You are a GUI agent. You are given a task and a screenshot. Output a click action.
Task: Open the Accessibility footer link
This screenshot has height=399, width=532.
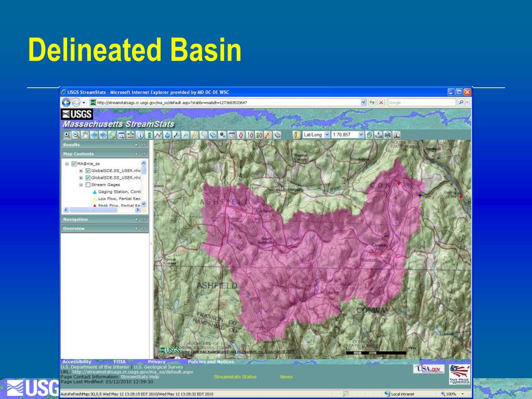pyautogui.click(x=77, y=362)
